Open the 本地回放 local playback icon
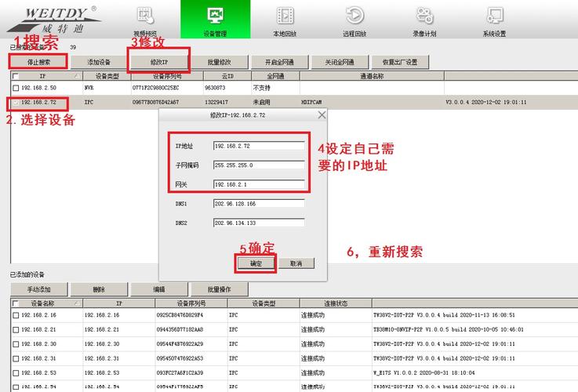This screenshot has height=392, width=578. click(x=285, y=16)
